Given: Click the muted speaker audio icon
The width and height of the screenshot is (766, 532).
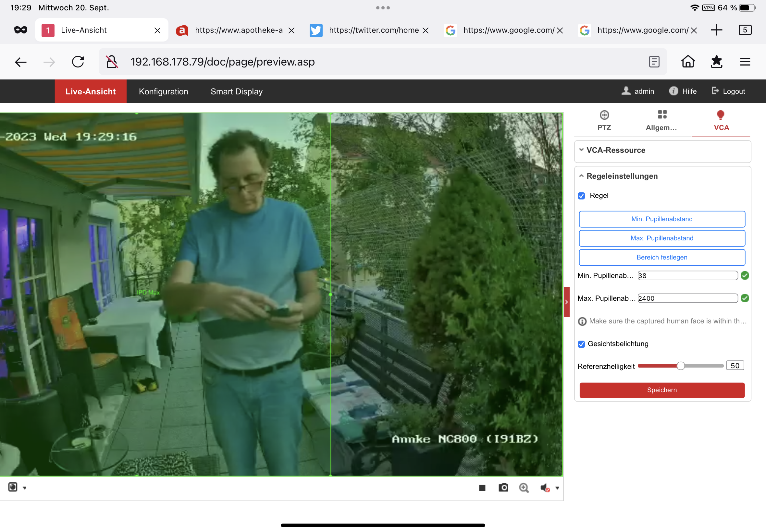Looking at the screenshot, I should pyautogui.click(x=545, y=488).
